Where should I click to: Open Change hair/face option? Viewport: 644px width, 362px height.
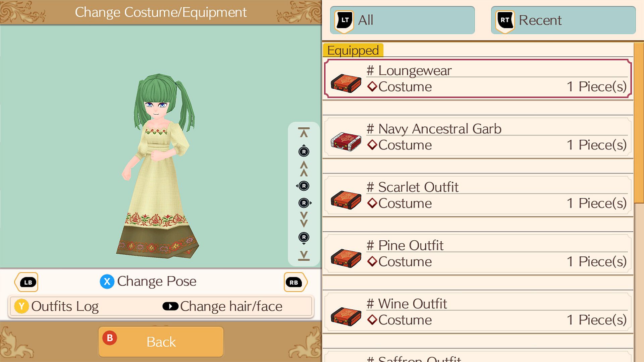[222, 306]
